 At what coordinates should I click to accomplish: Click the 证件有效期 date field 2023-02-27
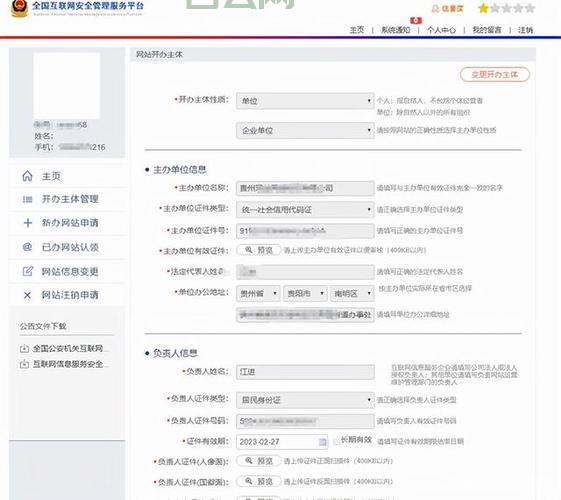tap(282, 442)
